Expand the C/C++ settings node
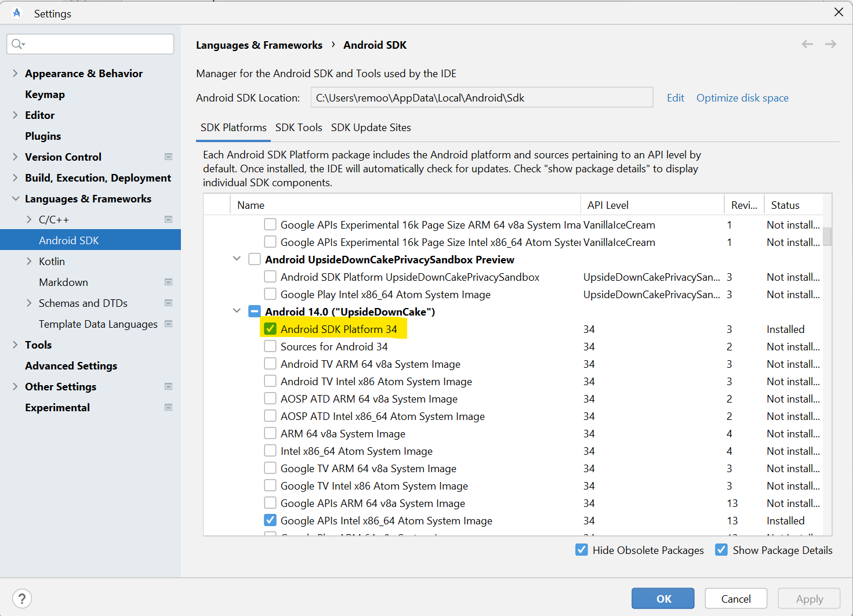Viewport: 853px width, 616px height. click(x=29, y=219)
